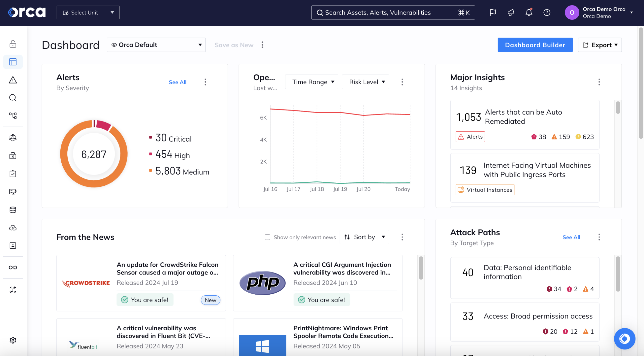Open the Attack Paths arrows icon in sidebar
The image size is (644, 356).
point(13,290)
